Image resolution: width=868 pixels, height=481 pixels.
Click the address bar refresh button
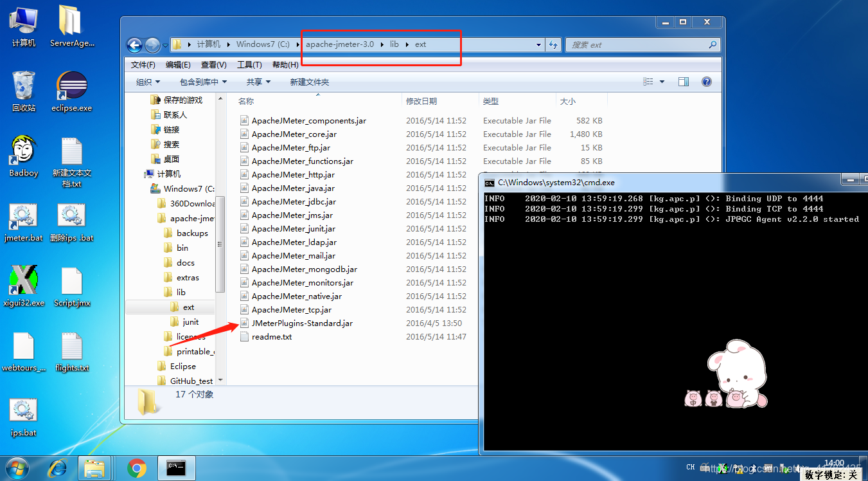click(x=553, y=45)
